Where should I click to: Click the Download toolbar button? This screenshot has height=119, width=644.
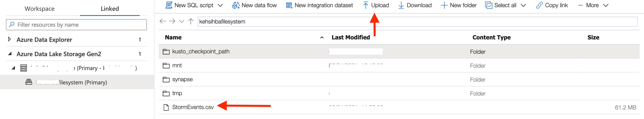tap(415, 5)
